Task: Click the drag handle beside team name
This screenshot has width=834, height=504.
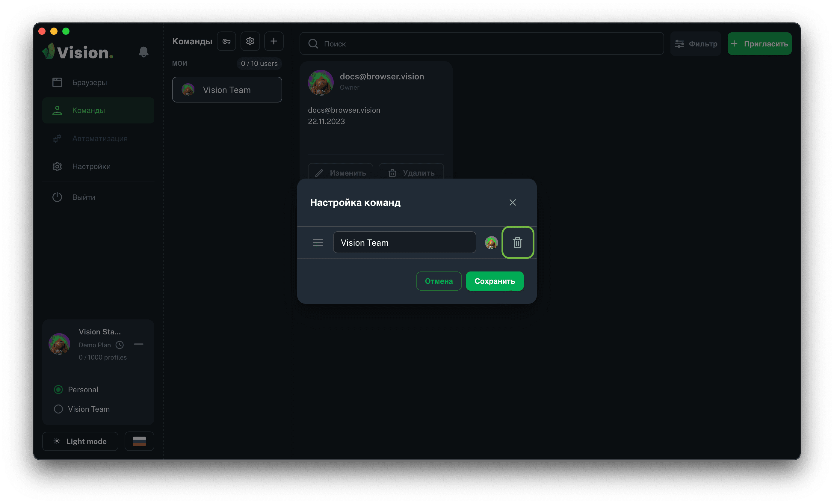Action: 318,242
